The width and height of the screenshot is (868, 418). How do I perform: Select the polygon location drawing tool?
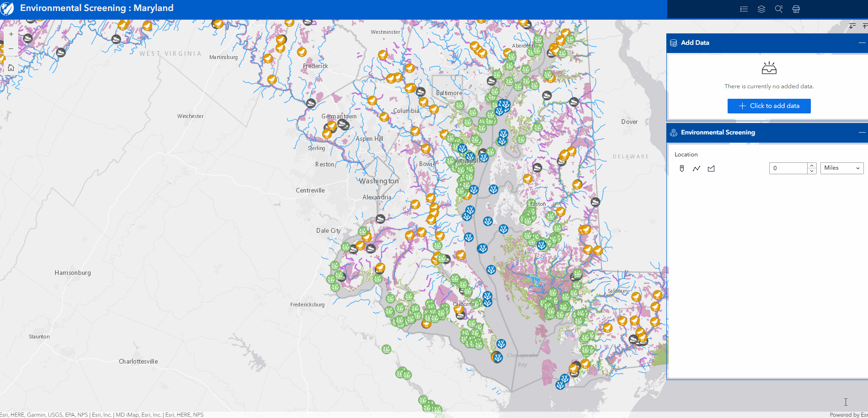point(711,168)
